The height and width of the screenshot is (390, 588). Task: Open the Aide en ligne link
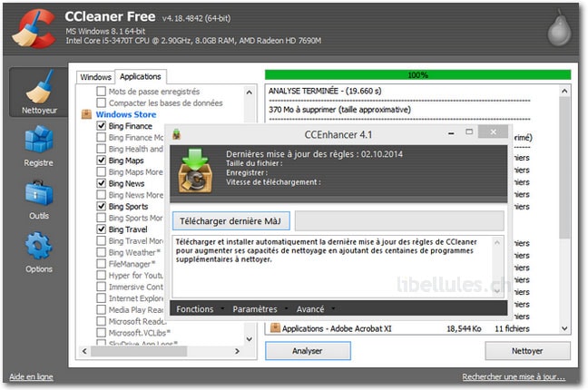[31, 376]
